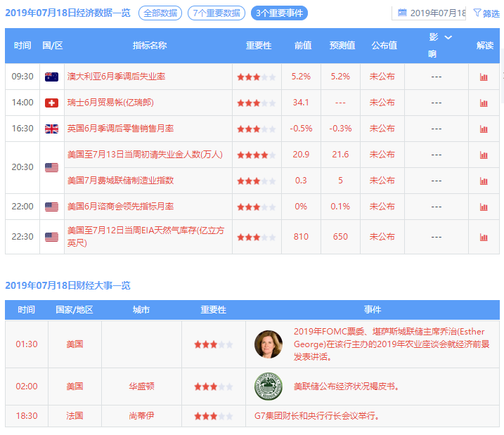The image size is (504, 435).
Task: Click the 美联储公布经济状况褐皮书 event text
Action: coord(346,387)
